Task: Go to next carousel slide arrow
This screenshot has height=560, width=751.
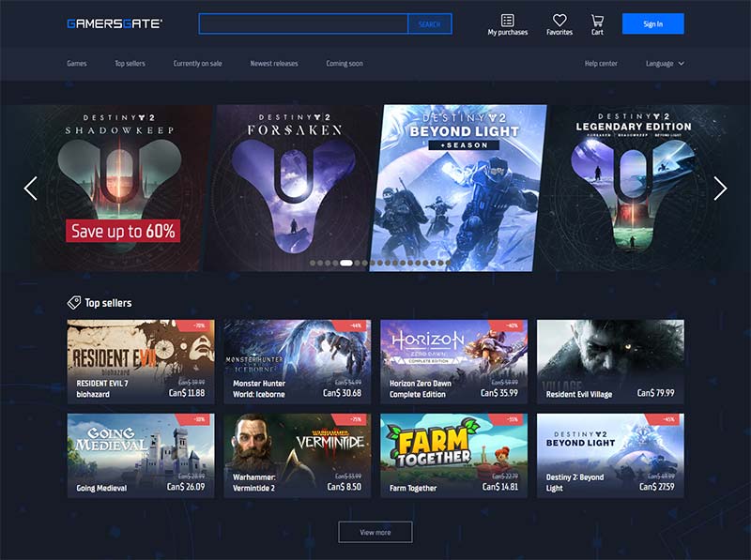Action: (x=720, y=189)
